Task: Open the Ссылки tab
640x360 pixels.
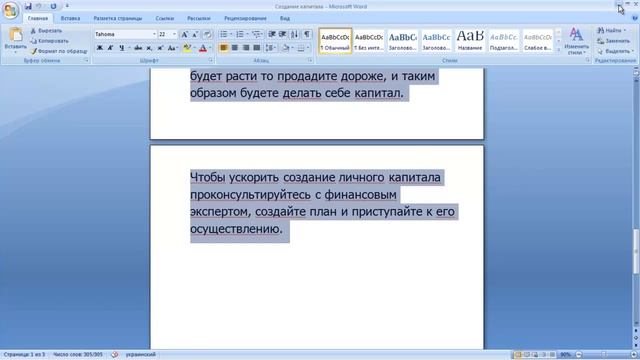Action: [164, 18]
